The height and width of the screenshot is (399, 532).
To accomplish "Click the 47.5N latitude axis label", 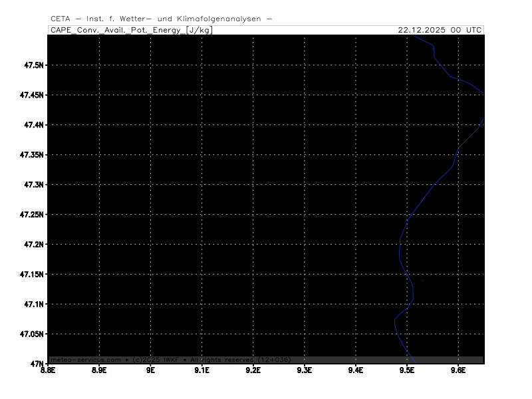I will tap(33, 65).
